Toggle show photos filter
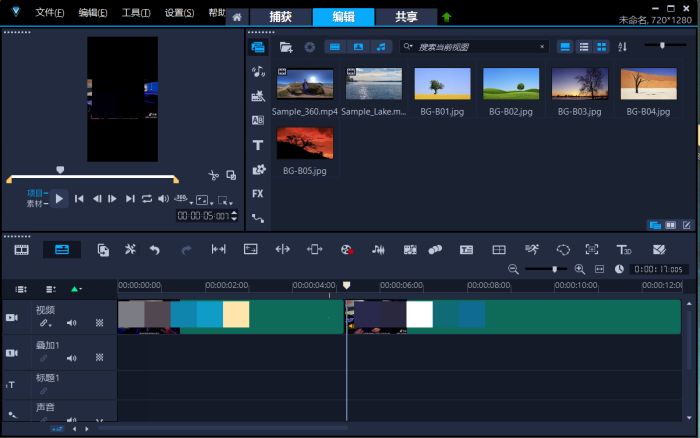The width and height of the screenshot is (700, 438). coord(358,47)
